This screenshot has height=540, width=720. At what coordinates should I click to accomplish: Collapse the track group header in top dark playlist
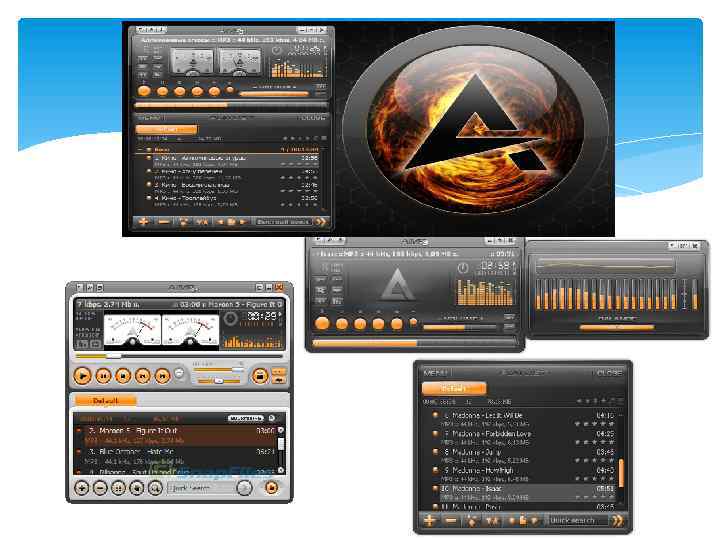pos(140,149)
